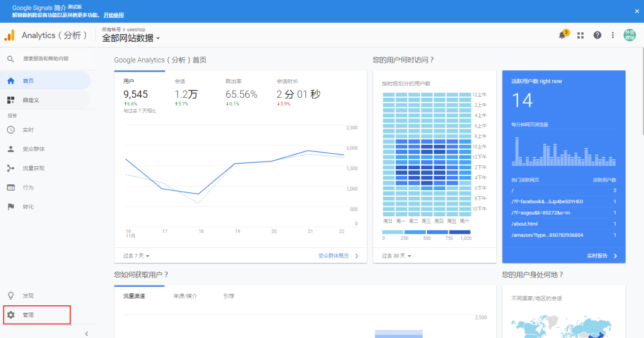
Task: Open the 管理 admin label
Action: 29,315
